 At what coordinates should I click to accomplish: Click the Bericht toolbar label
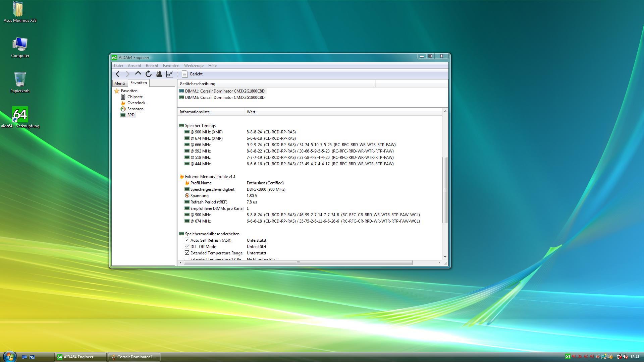[196, 74]
